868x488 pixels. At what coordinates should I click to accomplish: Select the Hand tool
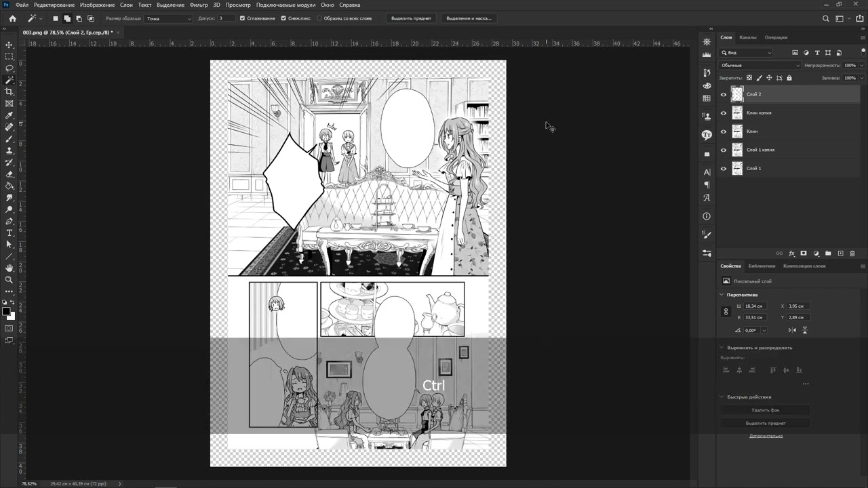(x=9, y=268)
